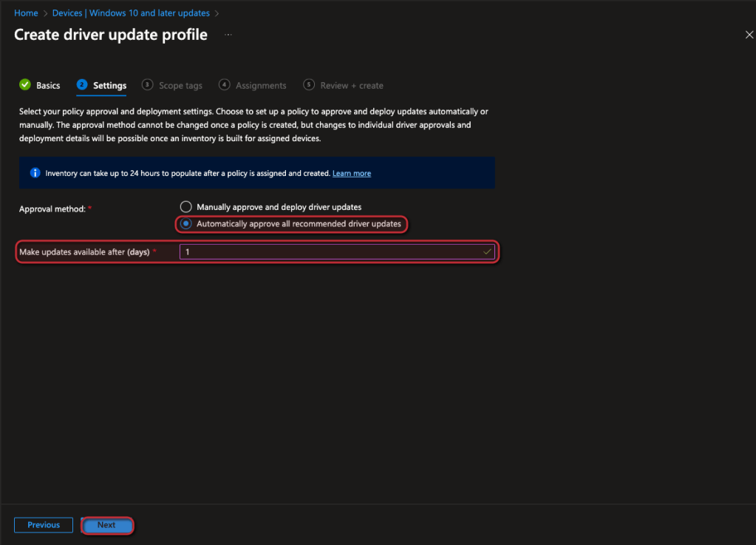Click the green checkmark icon beside Basics

(x=25, y=85)
